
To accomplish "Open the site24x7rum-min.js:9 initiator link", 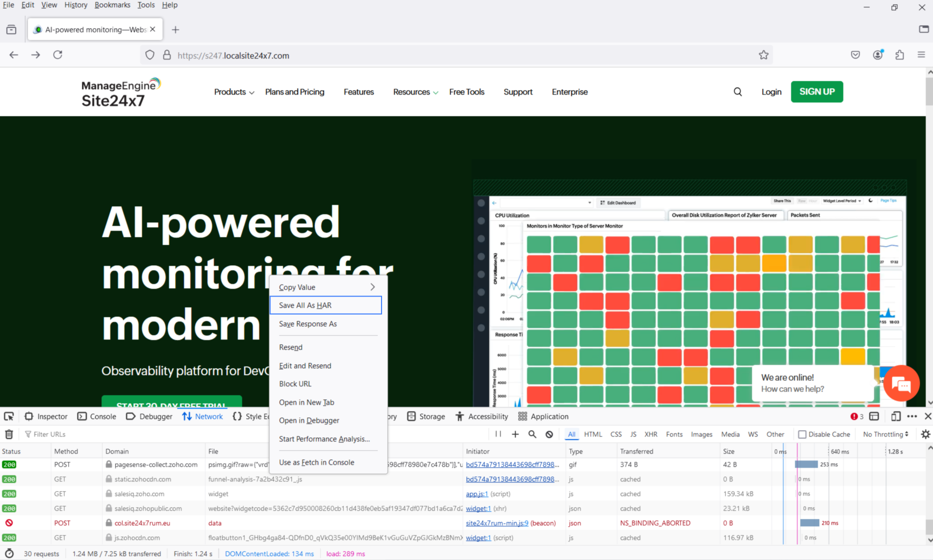I will [x=497, y=523].
